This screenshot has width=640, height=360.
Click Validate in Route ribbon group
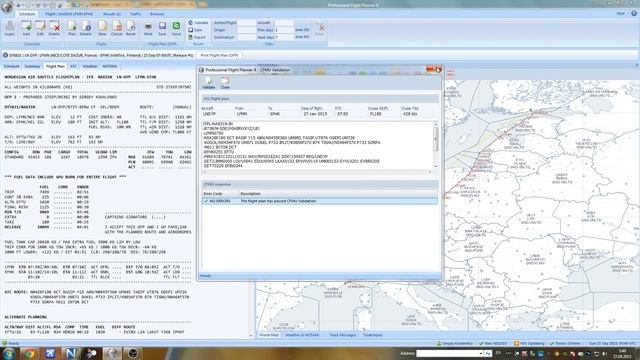pyautogui.click(x=198, y=22)
